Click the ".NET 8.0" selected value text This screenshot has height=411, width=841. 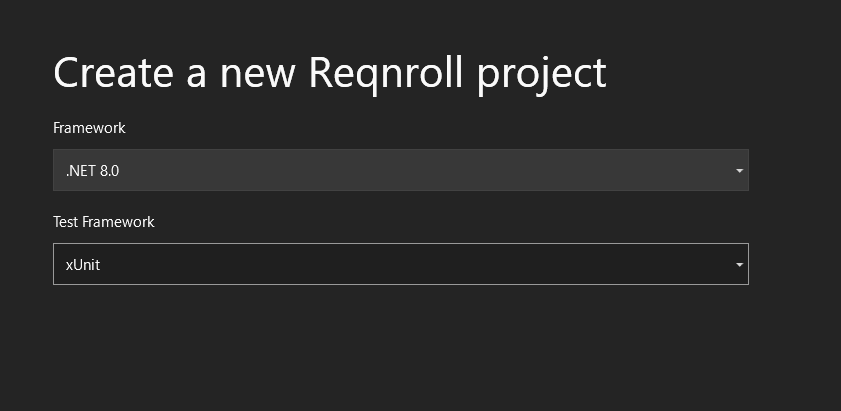[92, 171]
